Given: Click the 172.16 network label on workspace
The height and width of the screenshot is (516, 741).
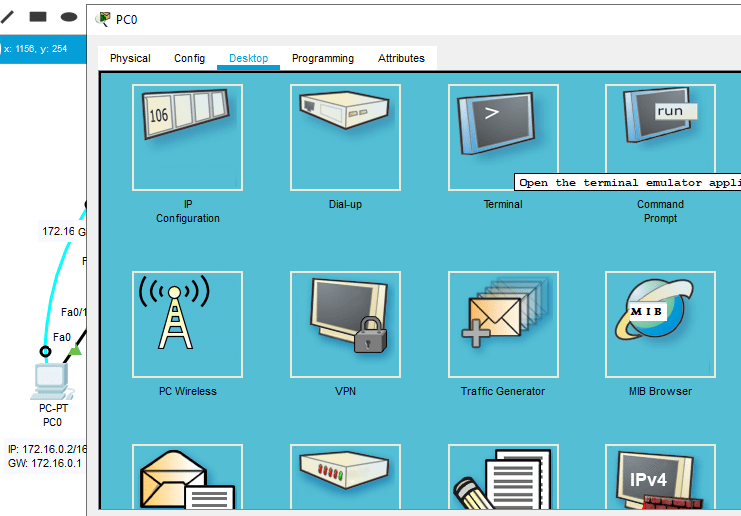Looking at the screenshot, I should point(59,231).
